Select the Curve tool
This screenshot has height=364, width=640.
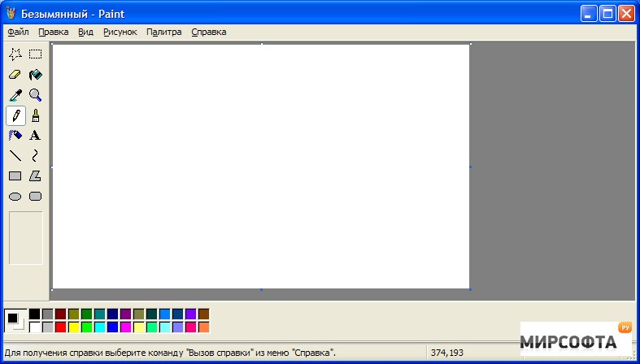(x=36, y=155)
